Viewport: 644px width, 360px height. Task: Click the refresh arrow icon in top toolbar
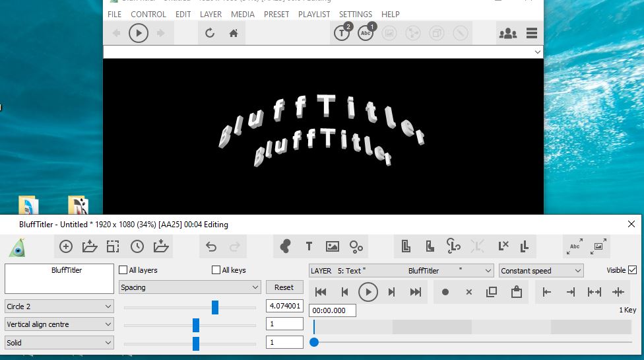click(210, 33)
